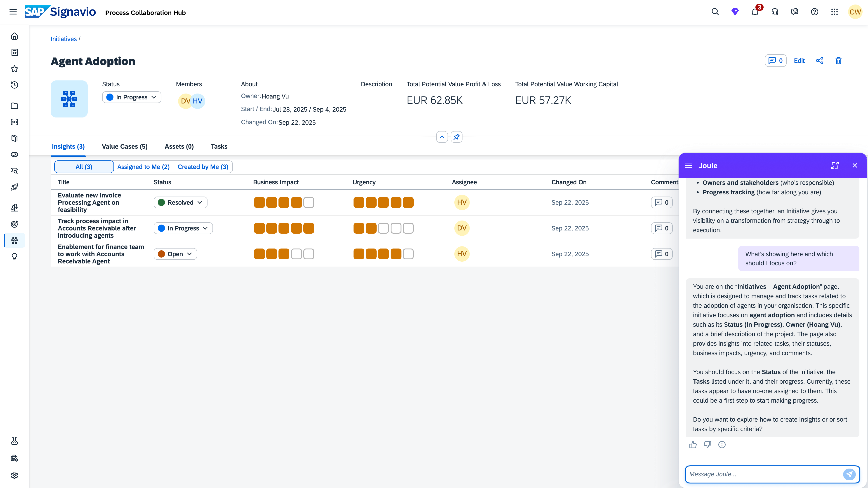Filter by Assigned to Me (2)
Viewport: 868px width, 488px height.
tap(143, 167)
